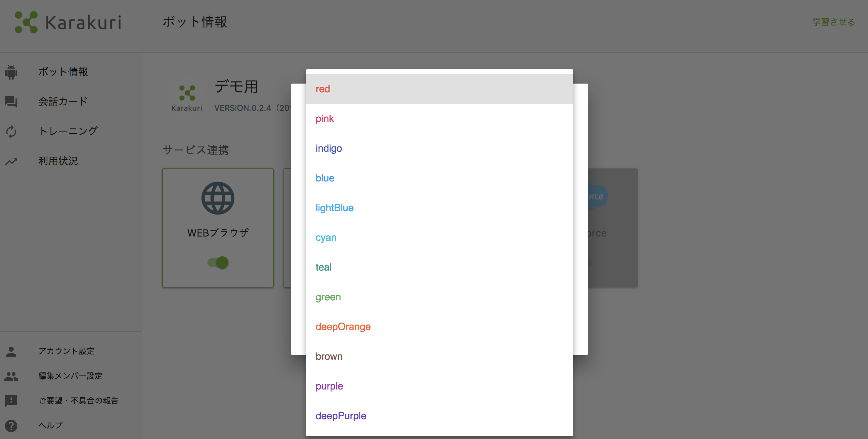
Task: Click the WEB browser globe icon
Action: coord(218,198)
